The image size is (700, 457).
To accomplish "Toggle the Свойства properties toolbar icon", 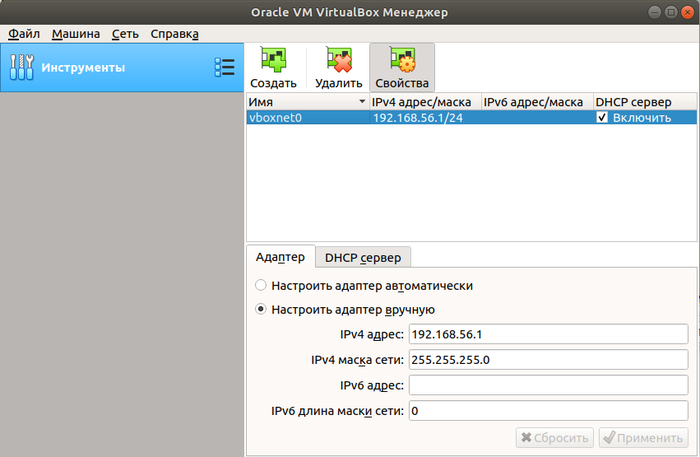I will pyautogui.click(x=402, y=62).
